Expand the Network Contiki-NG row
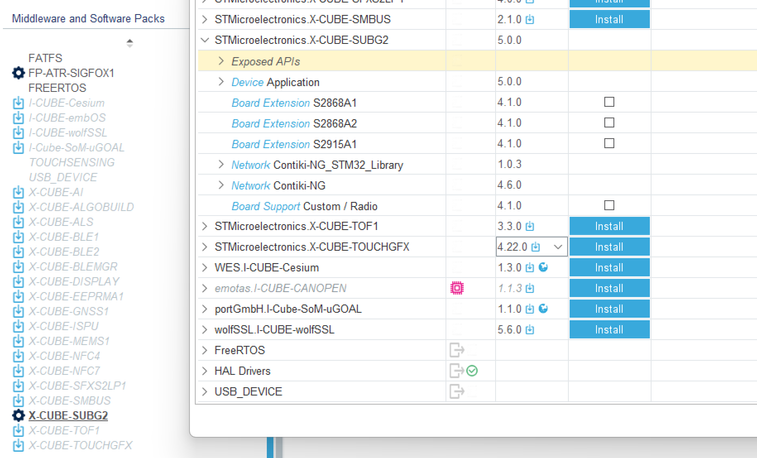Image resolution: width=757 pixels, height=458 pixels. coord(221,185)
